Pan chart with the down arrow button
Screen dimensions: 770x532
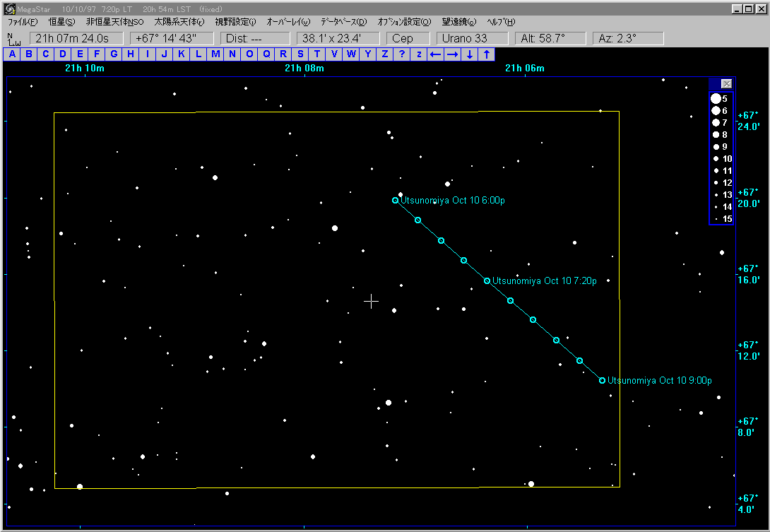tap(470, 54)
